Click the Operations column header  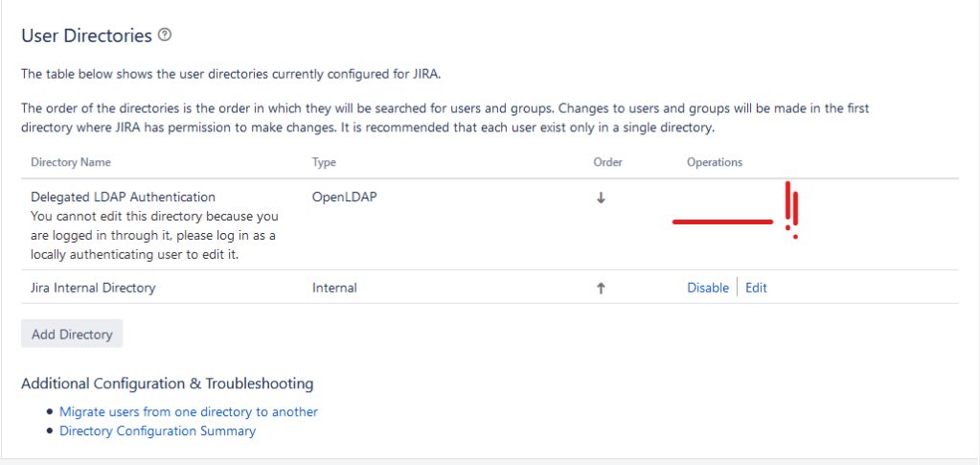(x=714, y=163)
